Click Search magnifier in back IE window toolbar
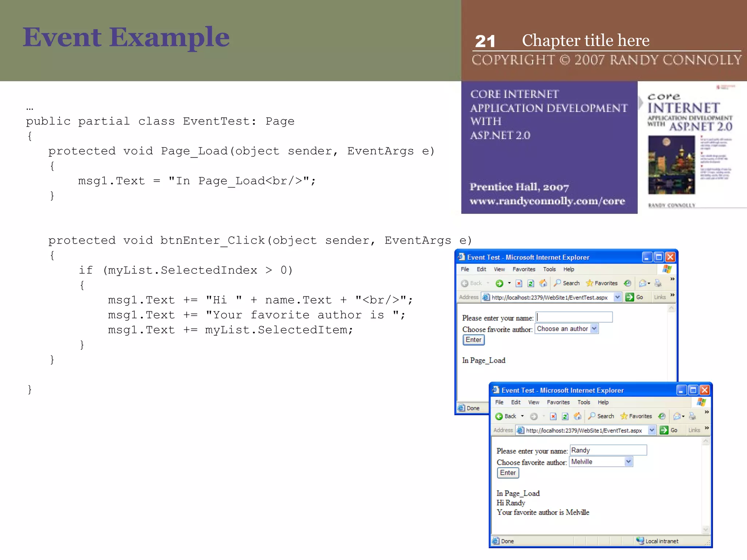Viewport: 747px width, 560px height. tap(557, 283)
